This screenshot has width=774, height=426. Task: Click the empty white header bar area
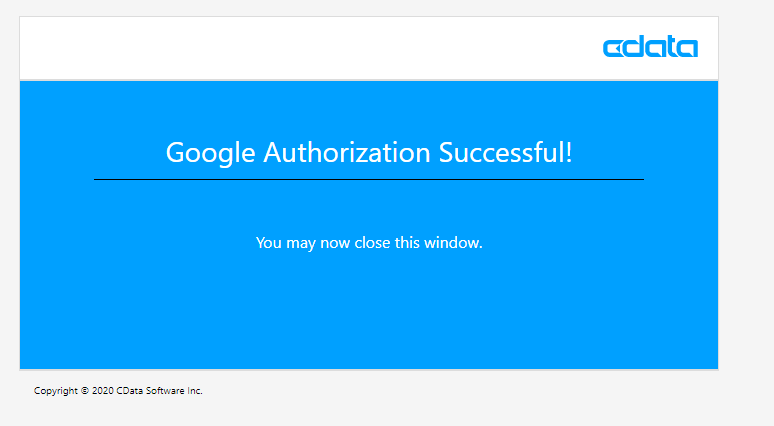click(x=300, y=48)
